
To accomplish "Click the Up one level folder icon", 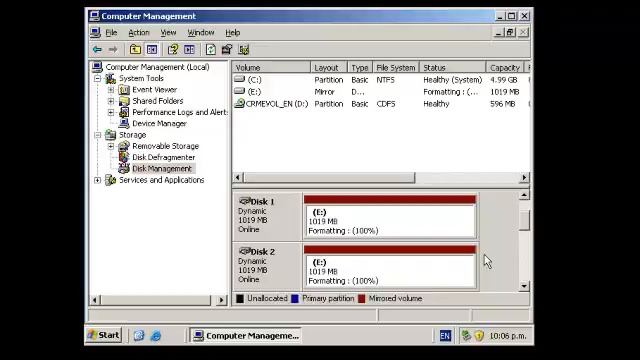I will 135,50.
